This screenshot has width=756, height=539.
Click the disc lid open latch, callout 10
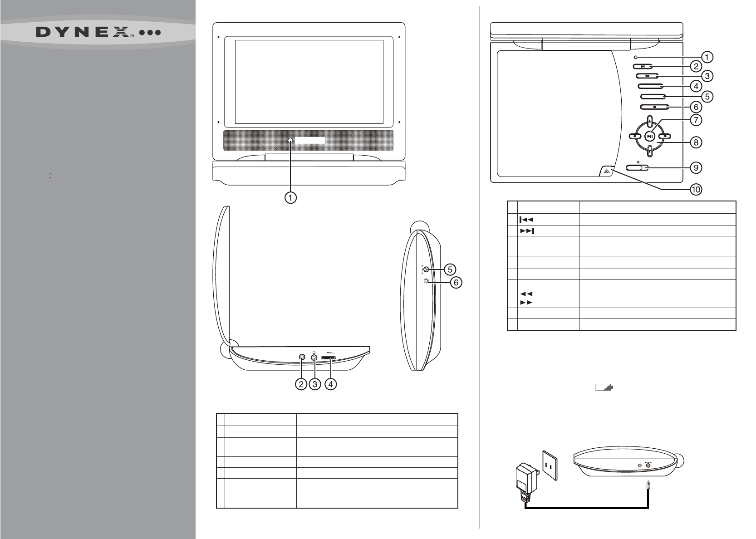click(606, 171)
